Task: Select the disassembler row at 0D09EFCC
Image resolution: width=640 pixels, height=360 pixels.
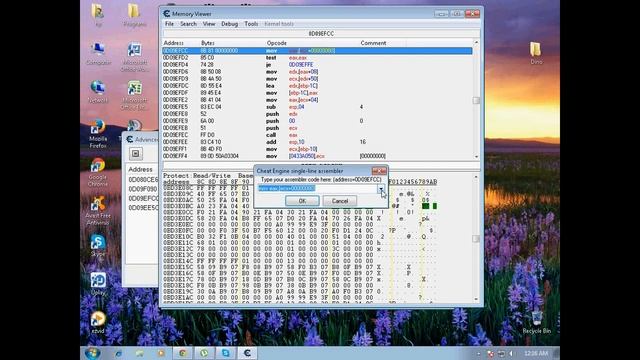Action: (317, 51)
